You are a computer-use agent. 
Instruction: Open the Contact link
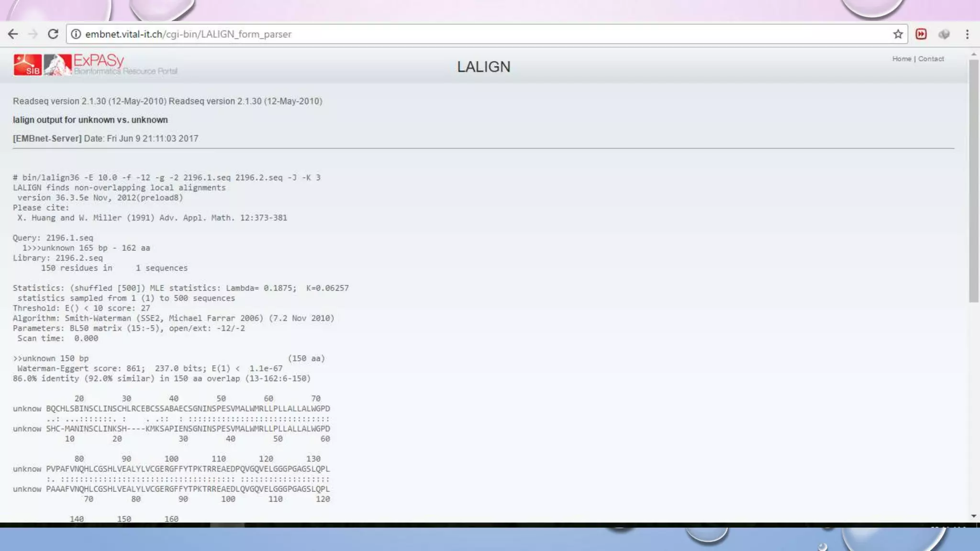point(931,59)
